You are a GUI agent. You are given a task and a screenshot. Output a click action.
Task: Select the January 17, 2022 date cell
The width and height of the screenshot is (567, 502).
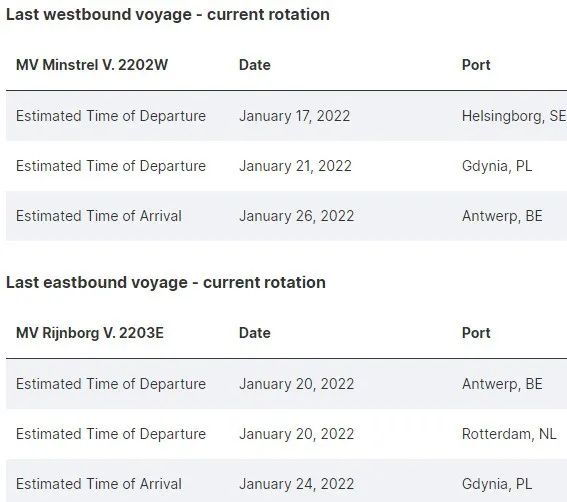coord(294,116)
